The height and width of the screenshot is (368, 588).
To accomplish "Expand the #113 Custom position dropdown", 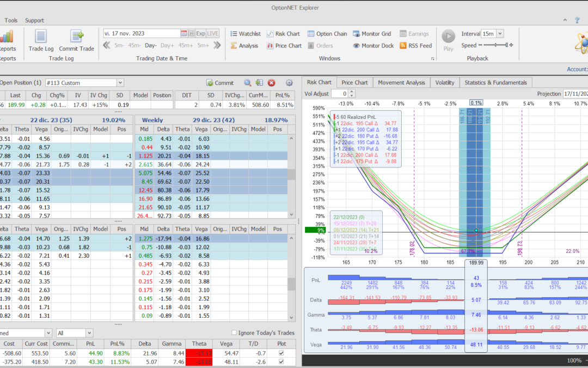I will (120, 83).
